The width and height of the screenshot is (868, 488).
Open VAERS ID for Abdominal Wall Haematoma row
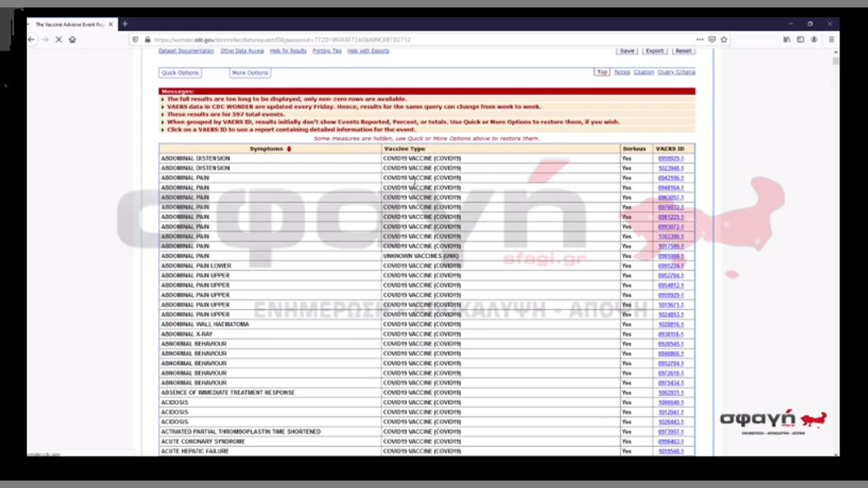pyautogui.click(x=671, y=324)
